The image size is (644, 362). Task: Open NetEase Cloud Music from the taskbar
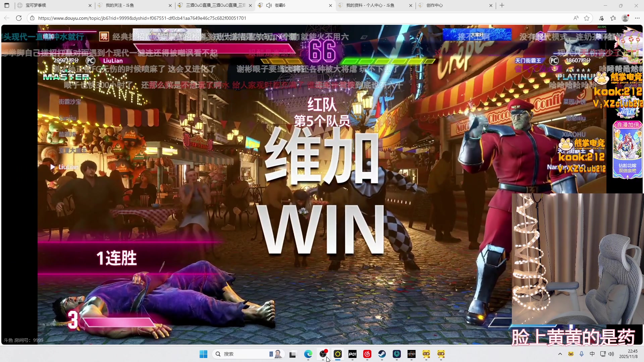click(367, 354)
